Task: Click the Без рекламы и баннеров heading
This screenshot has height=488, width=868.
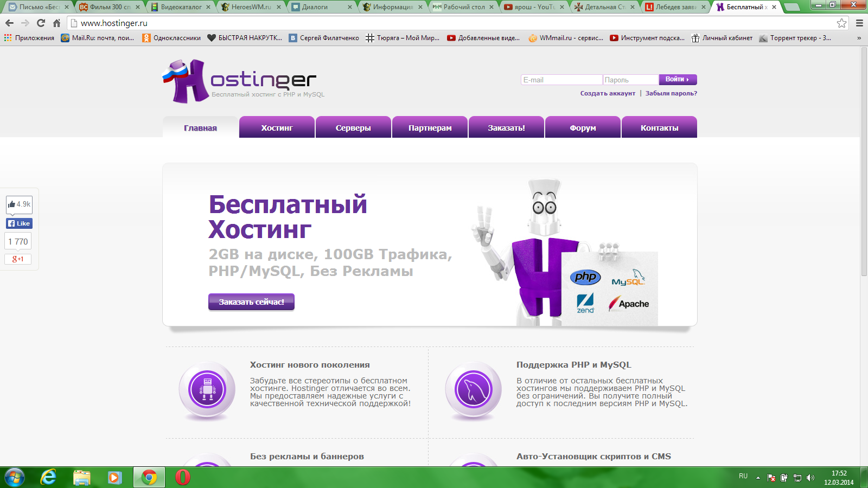Action: pos(307,457)
